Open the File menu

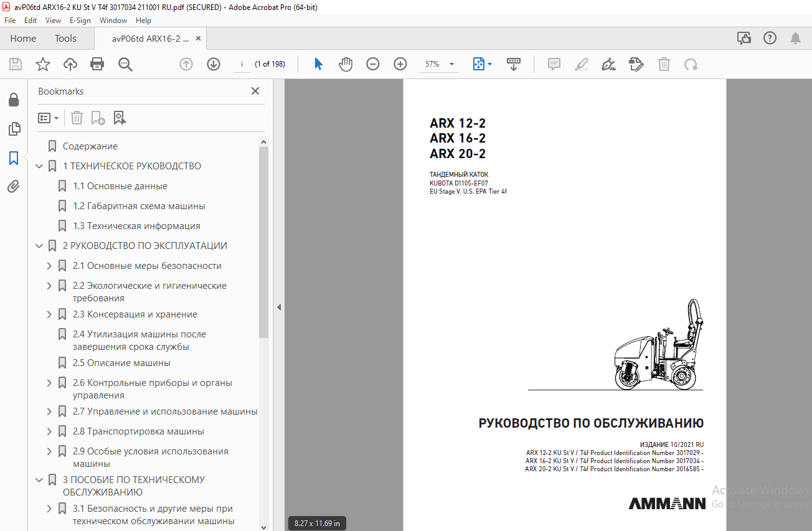pos(10,21)
